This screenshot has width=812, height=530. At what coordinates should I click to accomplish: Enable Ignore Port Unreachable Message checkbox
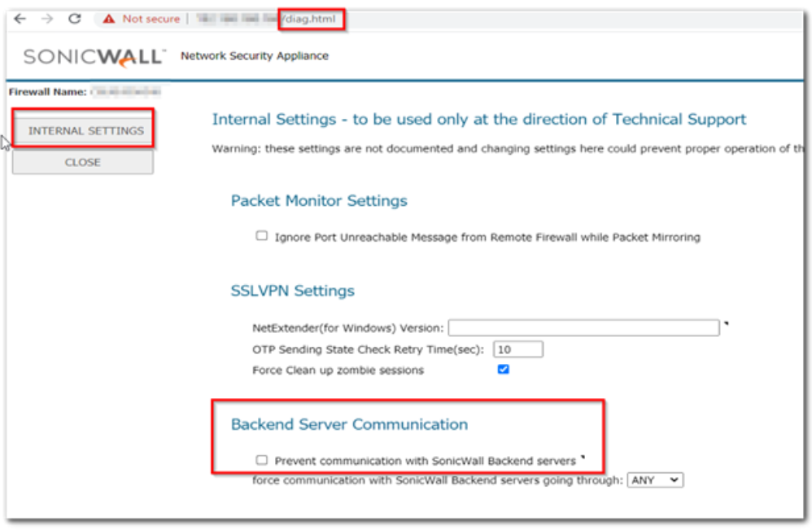(x=261, y=236)
